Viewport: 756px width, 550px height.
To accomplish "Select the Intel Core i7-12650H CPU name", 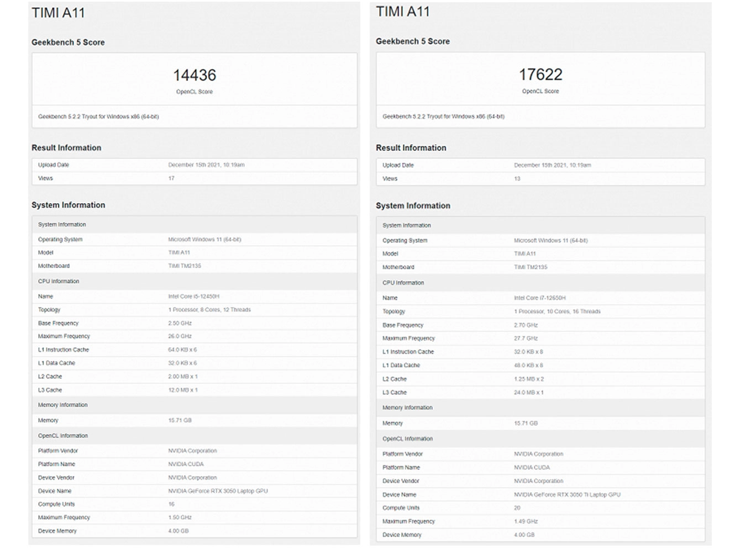I will [x=539, y=298].
